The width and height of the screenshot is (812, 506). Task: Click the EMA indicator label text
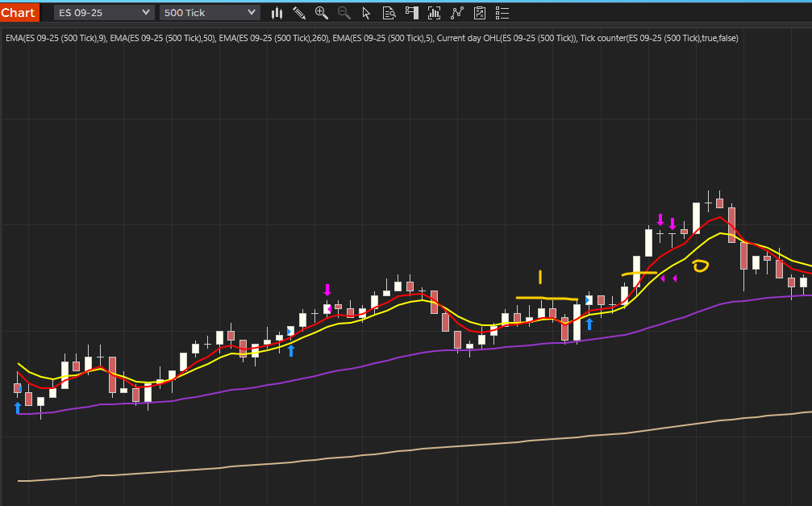pos(372,38)
